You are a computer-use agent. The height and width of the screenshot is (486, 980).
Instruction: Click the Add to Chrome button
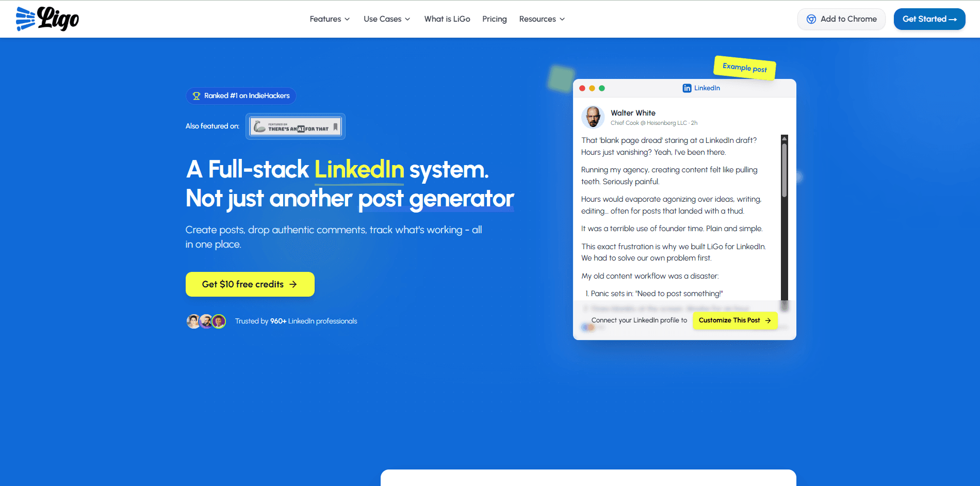click(841, 19)
